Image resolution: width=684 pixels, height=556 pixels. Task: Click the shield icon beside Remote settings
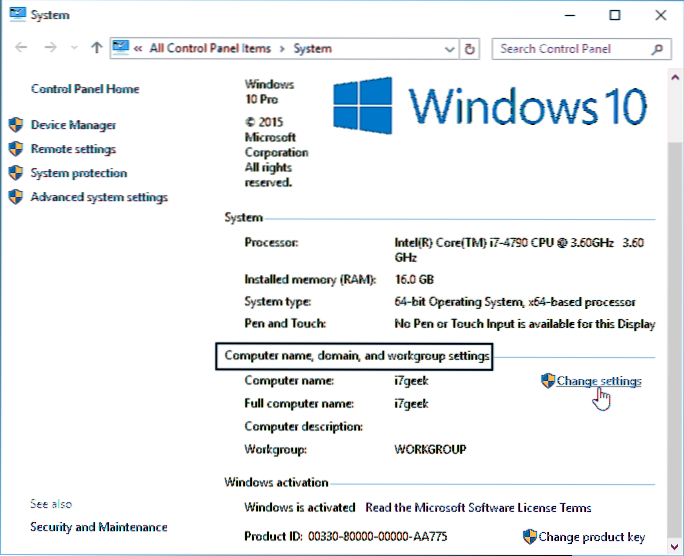point(15,149)
